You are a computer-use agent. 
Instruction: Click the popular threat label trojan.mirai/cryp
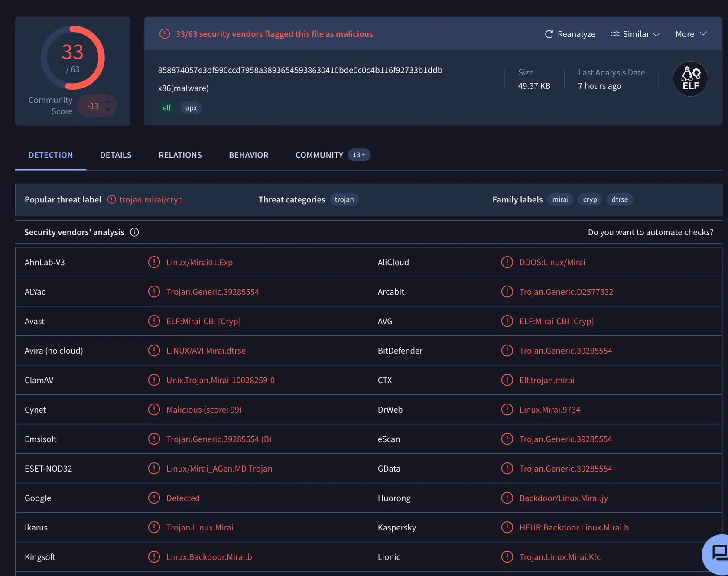point(151,199)
